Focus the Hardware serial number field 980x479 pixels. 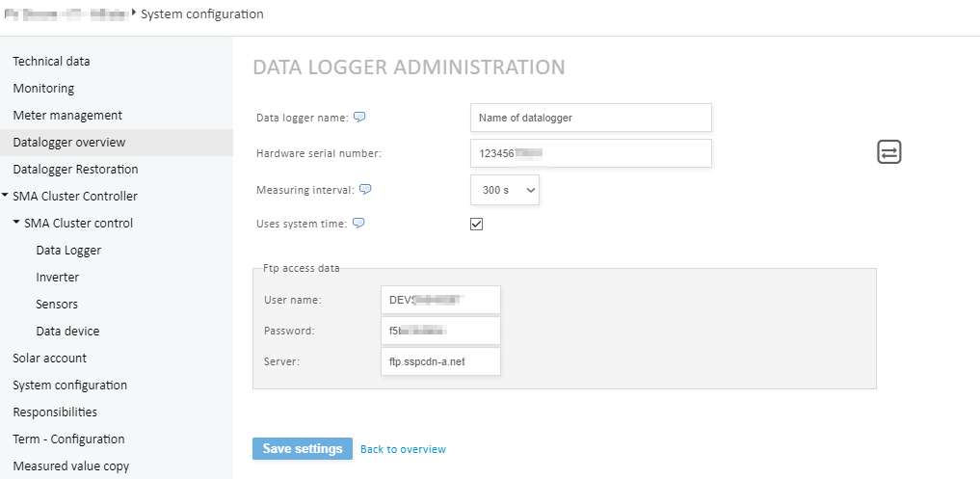coord(590,153)
